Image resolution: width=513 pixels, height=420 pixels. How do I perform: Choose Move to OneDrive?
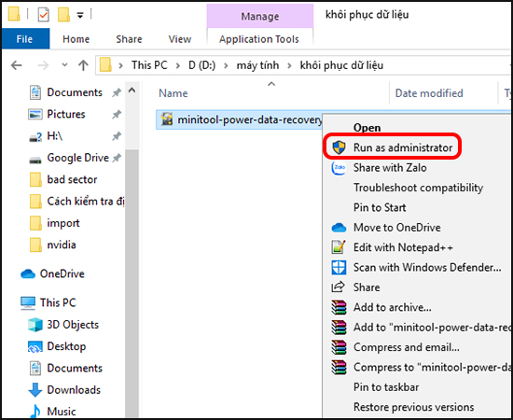point(396,228)
